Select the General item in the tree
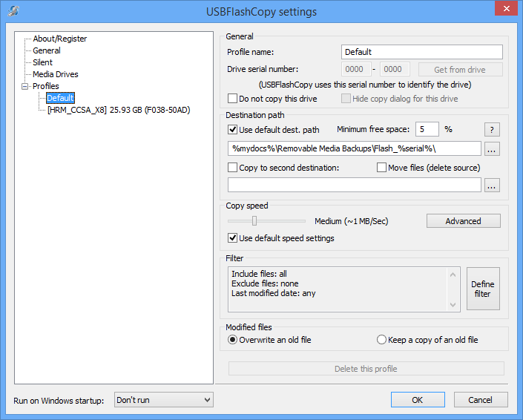Screen dimensions: 523x420 [x=46, y=50]
